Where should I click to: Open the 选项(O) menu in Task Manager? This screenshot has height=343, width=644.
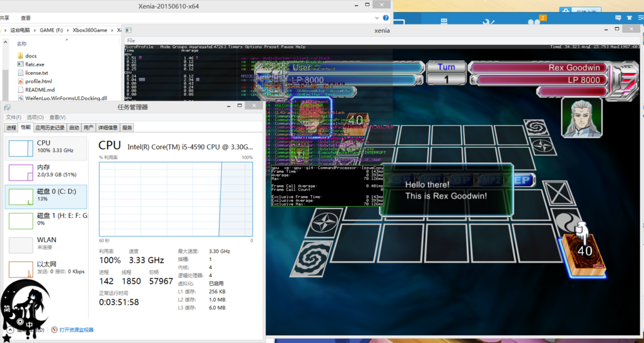click(x=35, y=117)
